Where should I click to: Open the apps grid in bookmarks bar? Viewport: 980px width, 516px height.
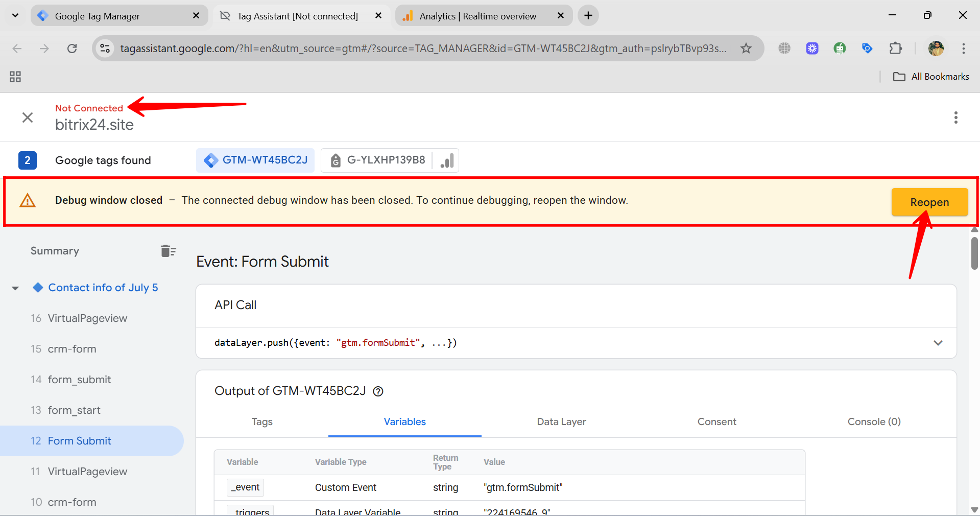[15, 77]
